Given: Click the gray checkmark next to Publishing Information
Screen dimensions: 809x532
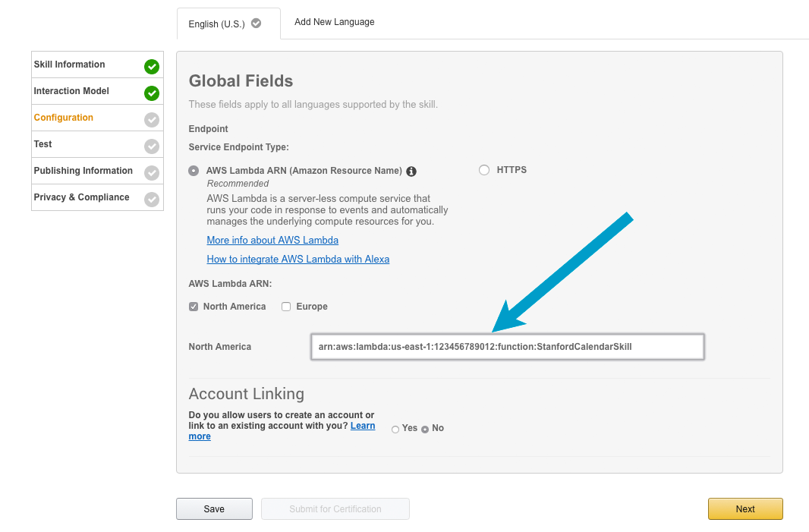Looking at the screenshot, I should [x=152, y=173].
